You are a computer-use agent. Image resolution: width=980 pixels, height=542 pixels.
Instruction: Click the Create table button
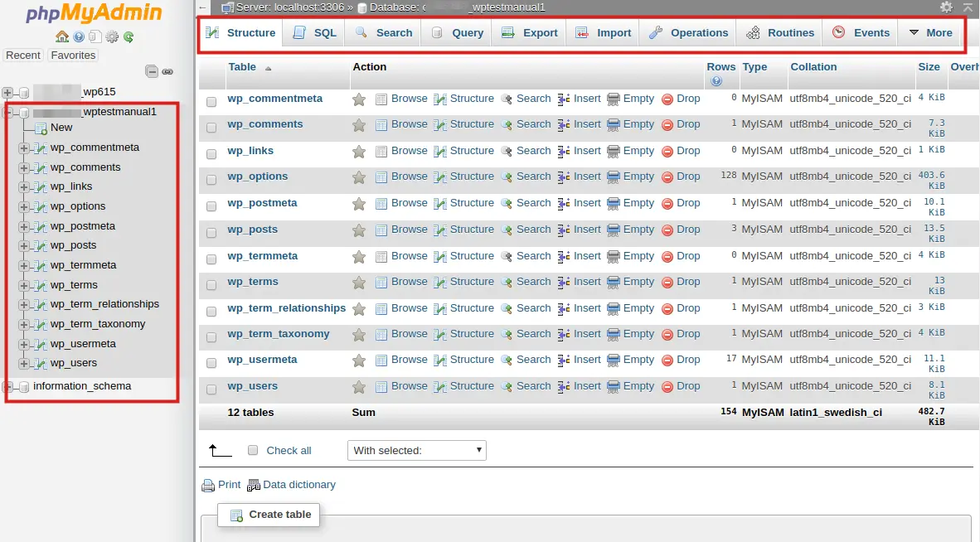point(269,514)
